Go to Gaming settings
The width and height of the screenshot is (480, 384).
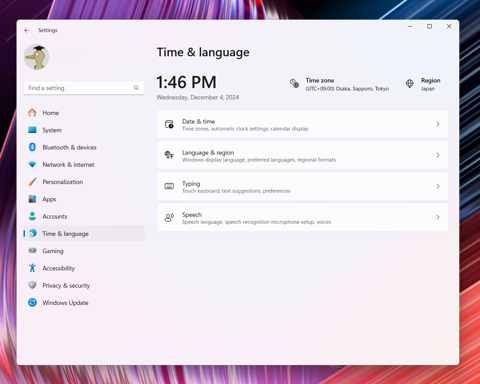[84, 251]
